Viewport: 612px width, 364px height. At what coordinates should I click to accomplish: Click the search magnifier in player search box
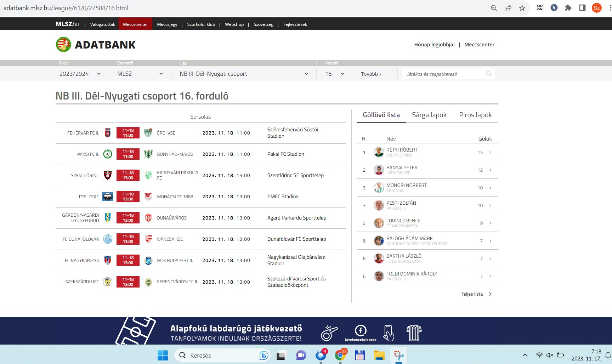(x=489, y=74)
